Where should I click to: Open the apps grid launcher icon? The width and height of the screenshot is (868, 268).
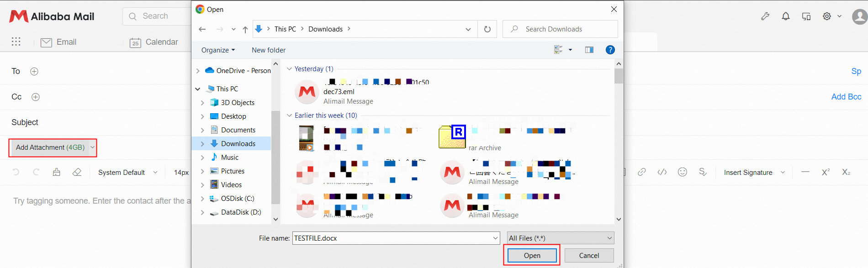16,42
